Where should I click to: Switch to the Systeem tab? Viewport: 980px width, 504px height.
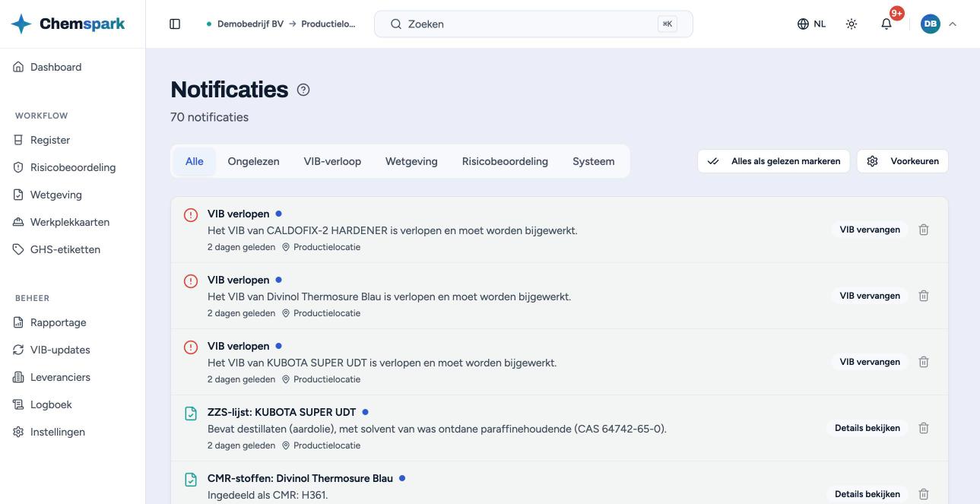click(594, 161)
